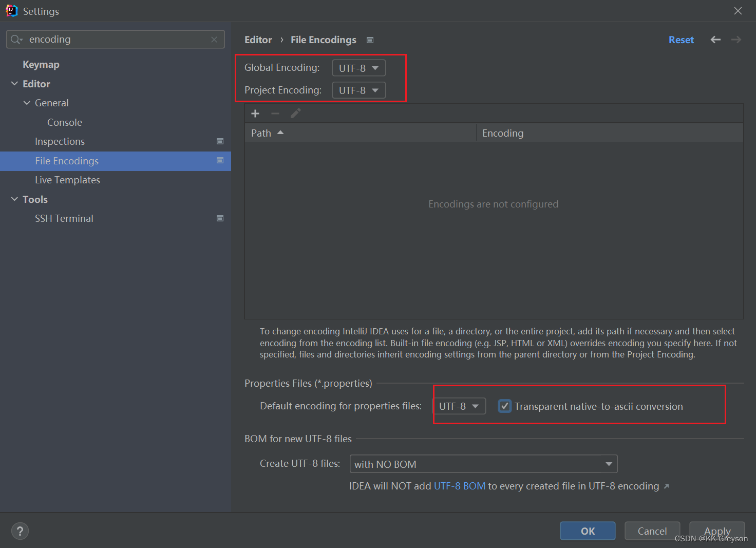The width and height of the screenshot is (756, 548).
Task: Collapse the General tree node
Action: point(27,103)
